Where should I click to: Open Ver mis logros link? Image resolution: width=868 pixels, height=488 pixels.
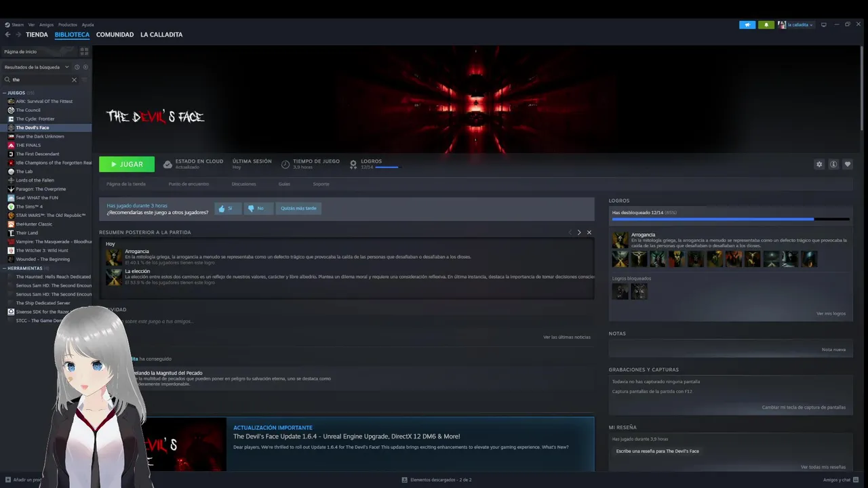(x=831, y=314)
